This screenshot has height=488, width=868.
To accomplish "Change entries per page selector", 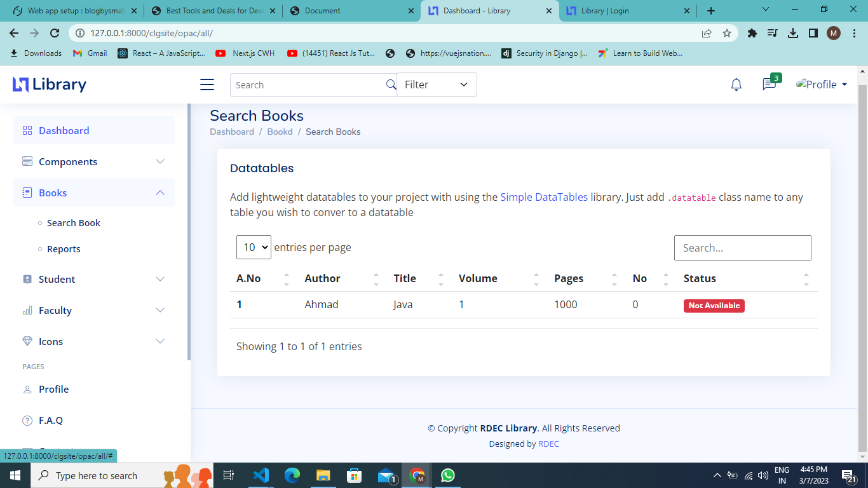I will [254, 247].
